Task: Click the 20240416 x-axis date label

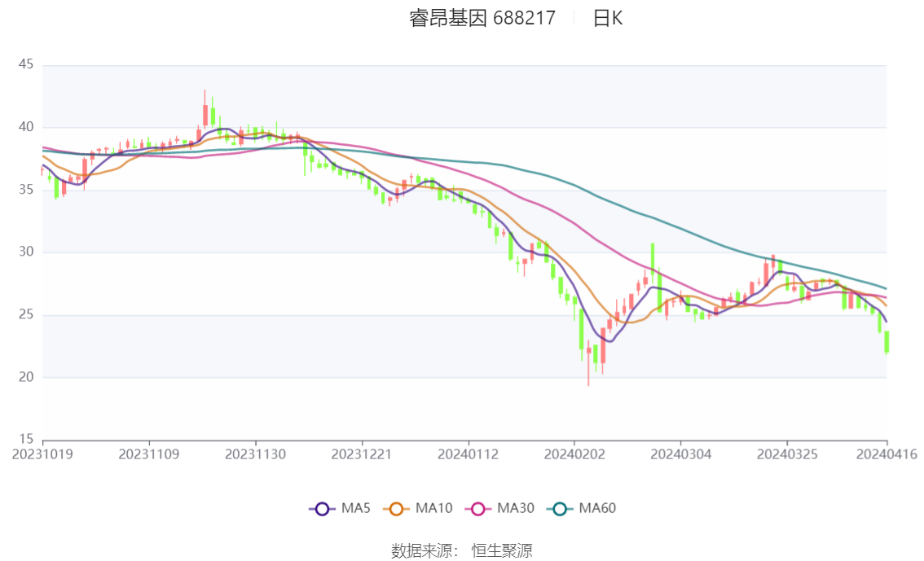Action: tap(887, 454)
